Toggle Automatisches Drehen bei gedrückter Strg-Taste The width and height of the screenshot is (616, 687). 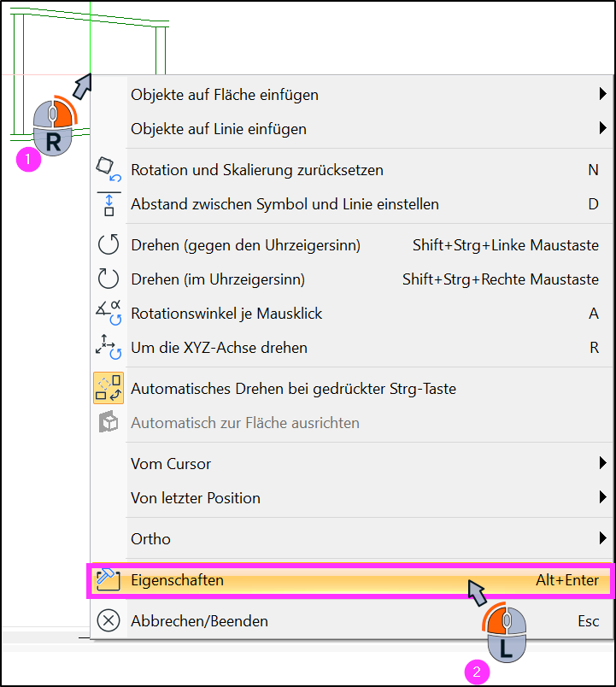pyautogui.click(x=351, y=388)
